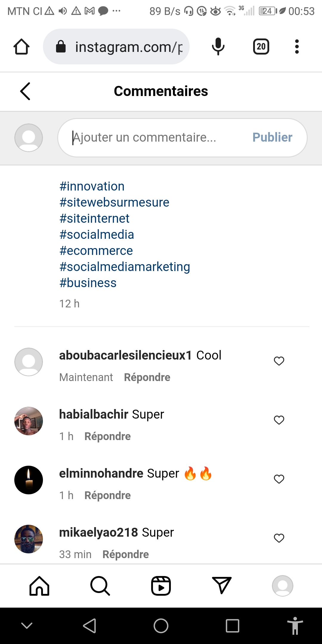
Task: Open the #socialmediamarketing hashtag
Action: [x=125, y=267]
